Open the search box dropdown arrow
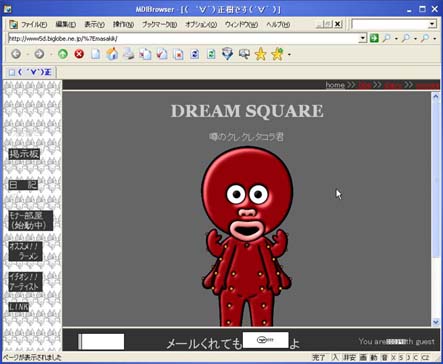The height and width of the screenshot is (364, 443). coord(432,24)
